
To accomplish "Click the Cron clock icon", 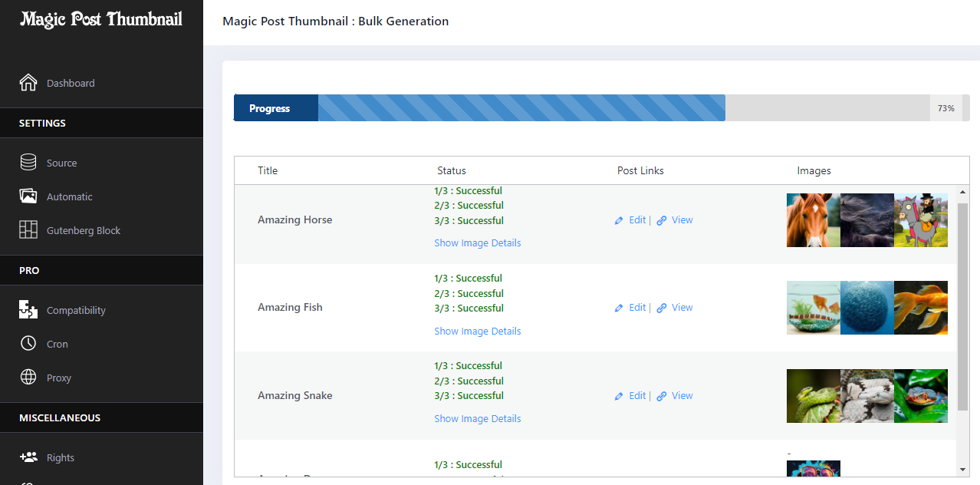I will (28, 344).
